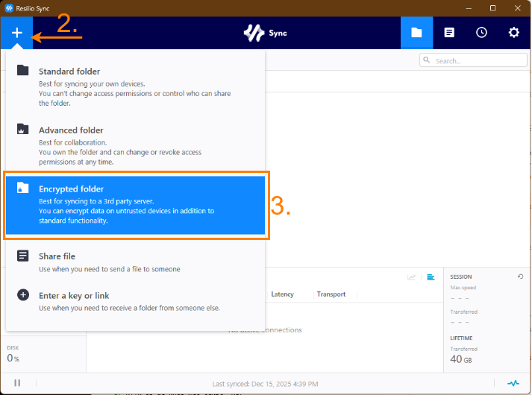Choose the Advanced folder option
The height and width of the screenshot is (395, 532).
pyautogui.click(x=134, y=145)
